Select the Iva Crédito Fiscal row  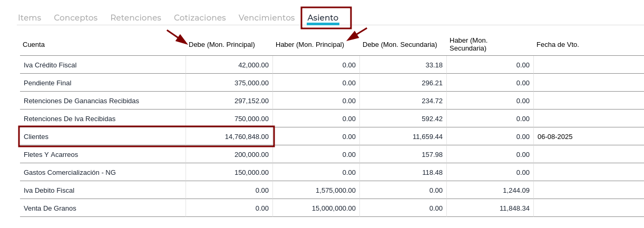[x=332, y=65]
